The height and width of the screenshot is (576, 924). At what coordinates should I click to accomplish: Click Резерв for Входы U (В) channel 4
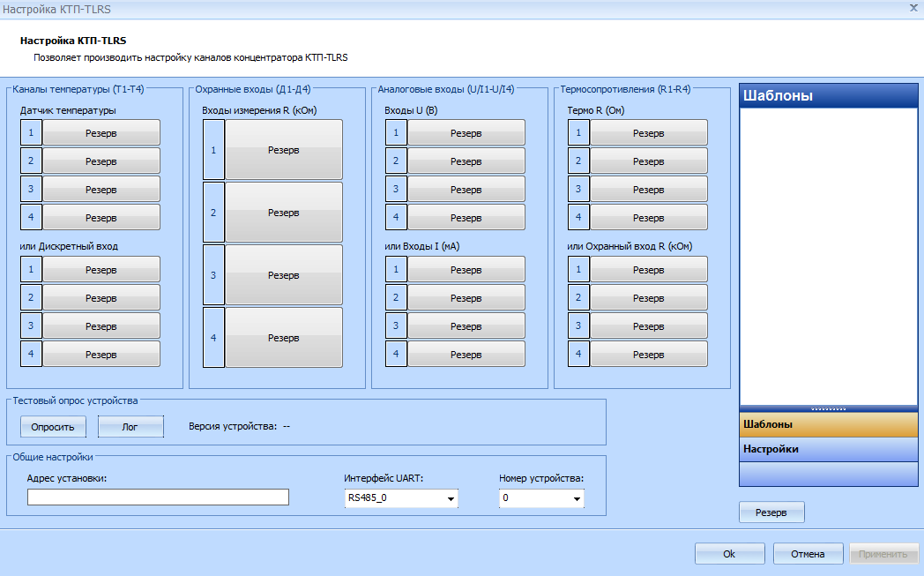pyautogui.click(x=466, y=218)
